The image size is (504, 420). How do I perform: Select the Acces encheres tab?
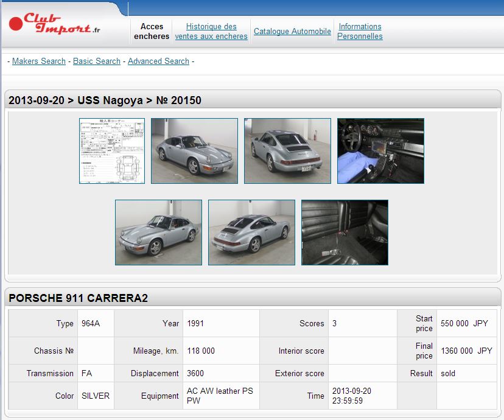tap(152, 31)
